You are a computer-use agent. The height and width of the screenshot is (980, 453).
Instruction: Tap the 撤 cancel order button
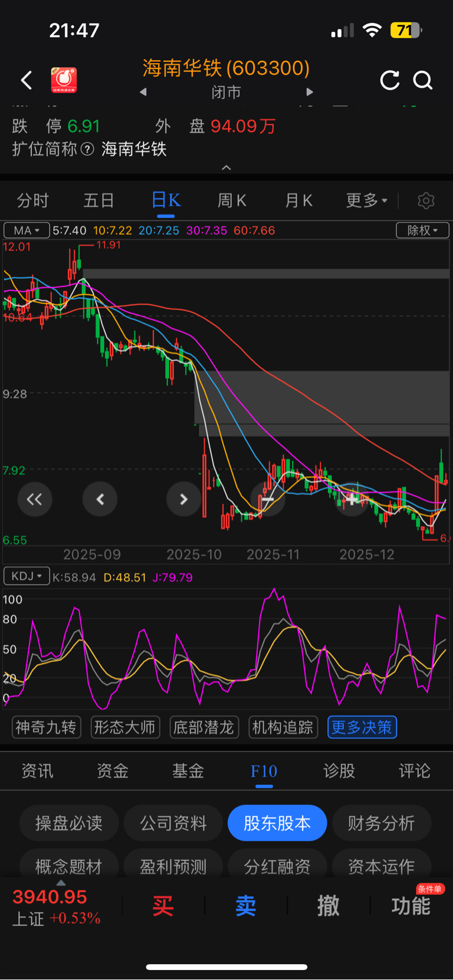pyautogui.click(x=329, y=906)
